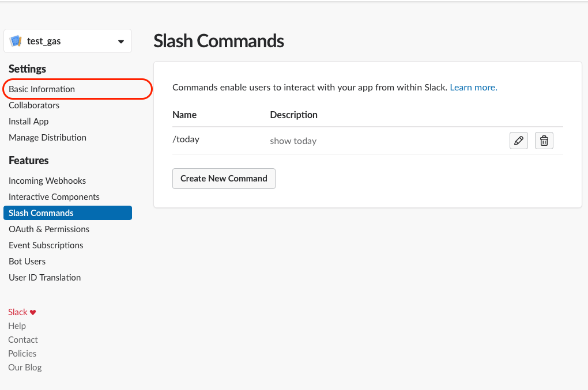Select Bot Users feature
Image resolution: width=588 pixels, height=390 pixels.
pyautogui.click(x=27, y=262)
